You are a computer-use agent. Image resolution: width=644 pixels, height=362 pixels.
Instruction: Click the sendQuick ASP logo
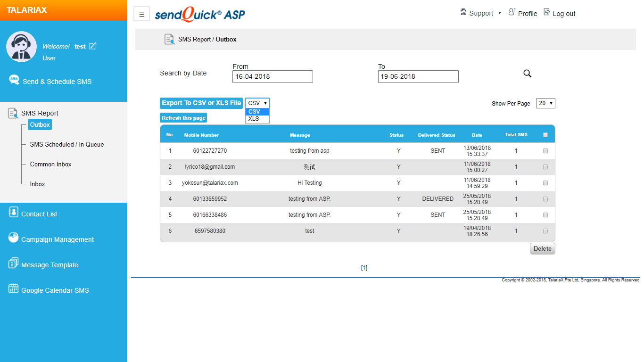pos(200,15)
